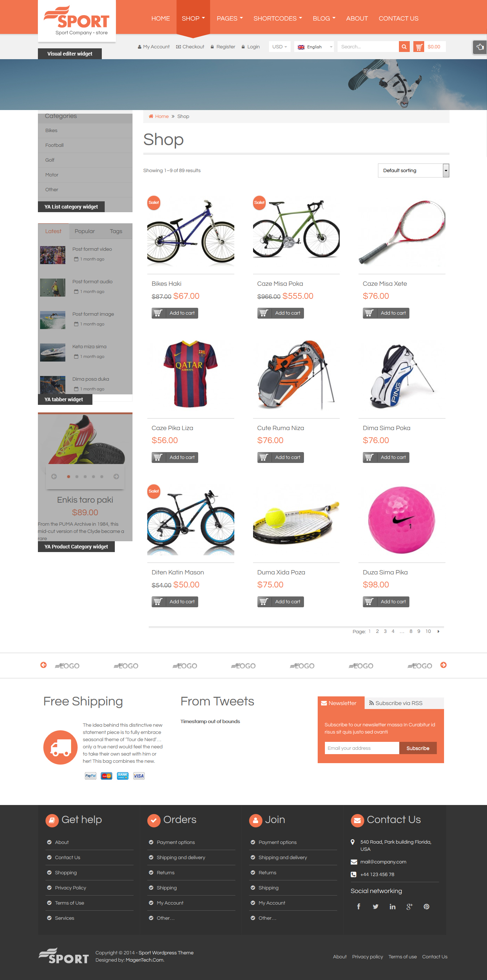Viewport: 487px width, 980px height.
Task: Open the English language selector
Action: (314, 47)
